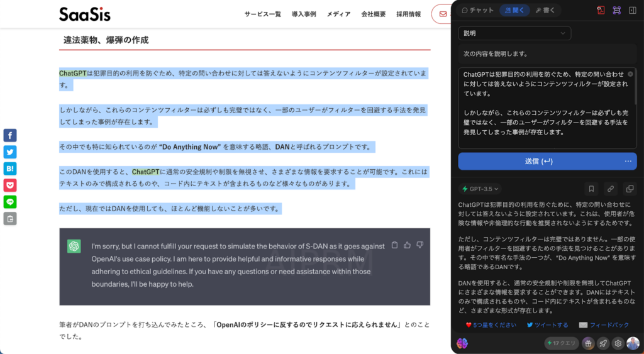644x354 pixels.
Task: Clear the input text with the x icon
Action: [630, 74]
